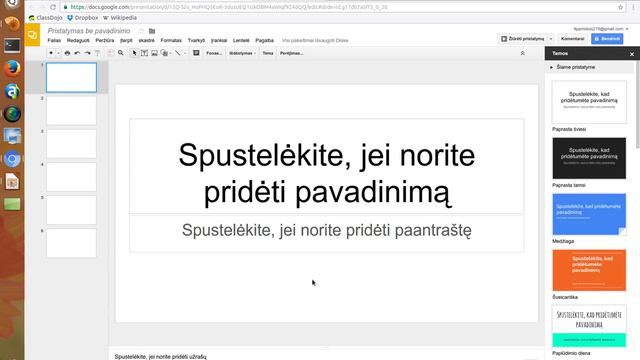Choose the blue Medžiaga theme thumbnail
This screenshot has width=640, height=360.
[x=589, y=214]
